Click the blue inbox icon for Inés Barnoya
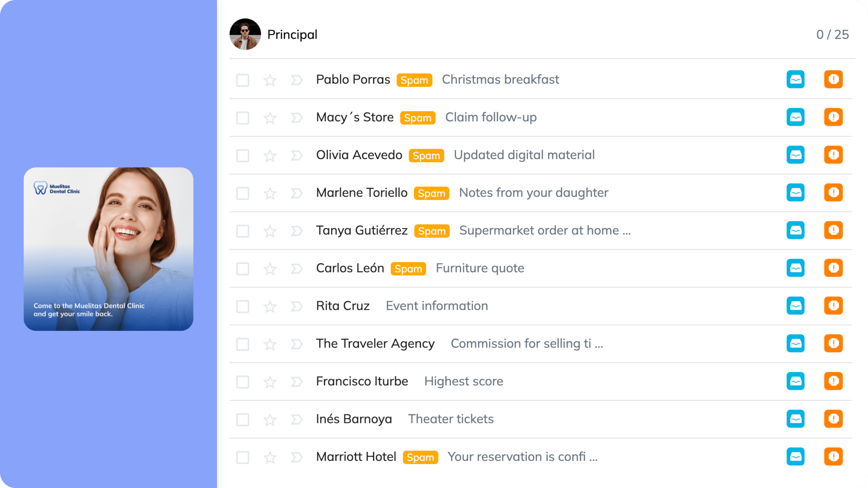This screenshot has width=868, height=488. pos(795,419)
